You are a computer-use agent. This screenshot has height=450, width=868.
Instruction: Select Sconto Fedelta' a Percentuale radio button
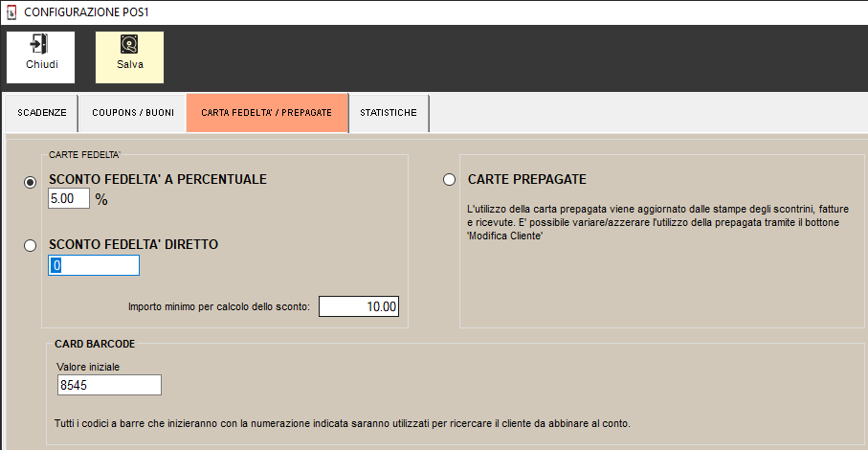pos(31,182)
